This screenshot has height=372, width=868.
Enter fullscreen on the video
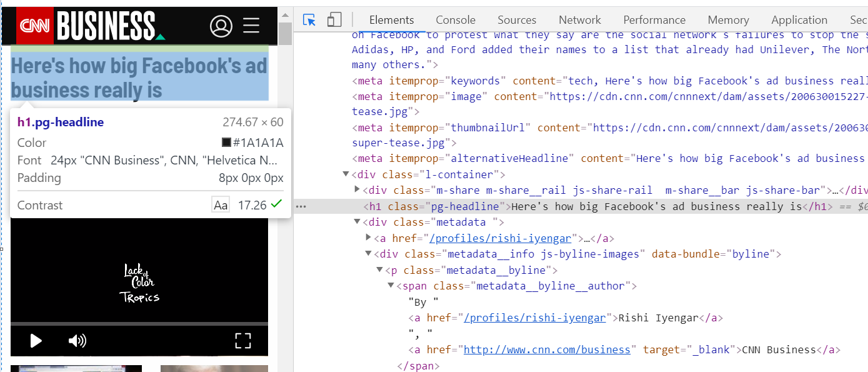[242, 341]
